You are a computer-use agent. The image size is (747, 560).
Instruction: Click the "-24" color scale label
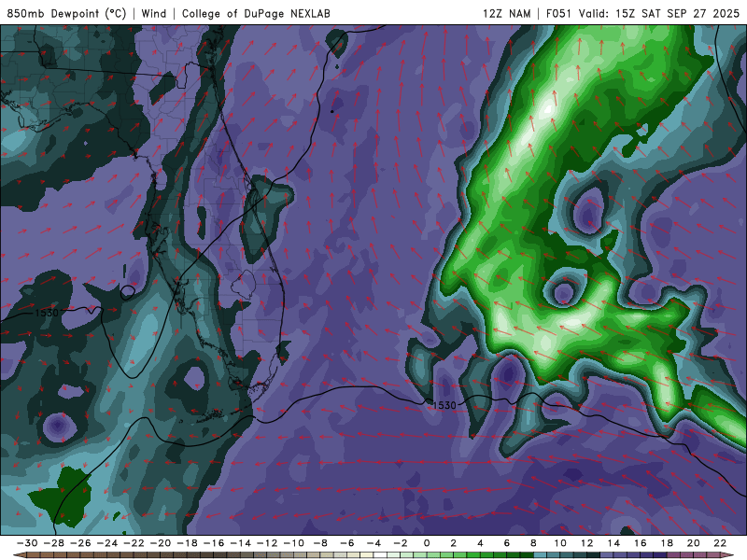(106, 543)
